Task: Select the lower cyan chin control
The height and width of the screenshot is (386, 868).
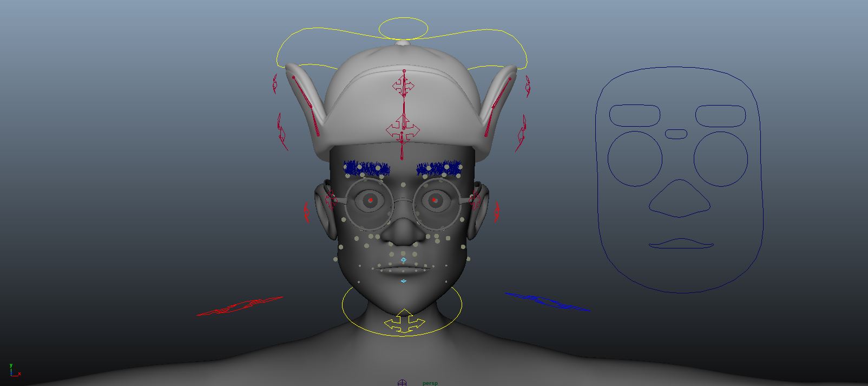Action: pyautogui.click(x=404, y=281)
